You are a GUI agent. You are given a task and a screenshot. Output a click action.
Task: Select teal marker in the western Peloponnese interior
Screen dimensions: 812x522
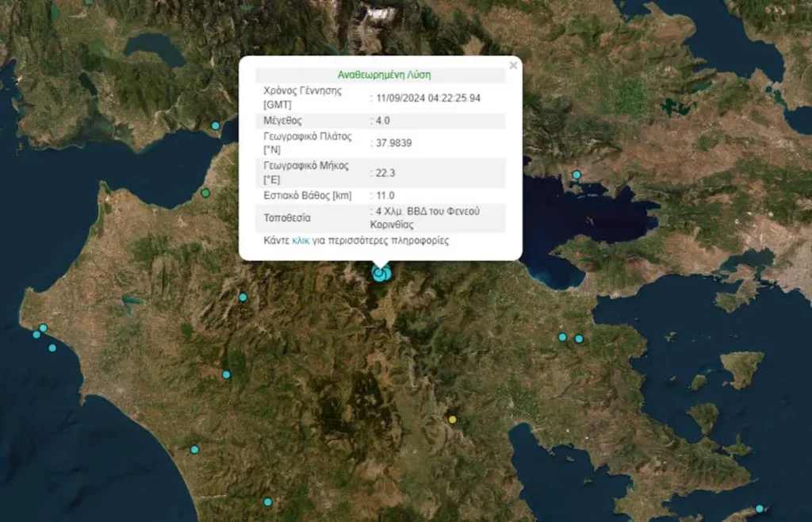pos(226,374)
